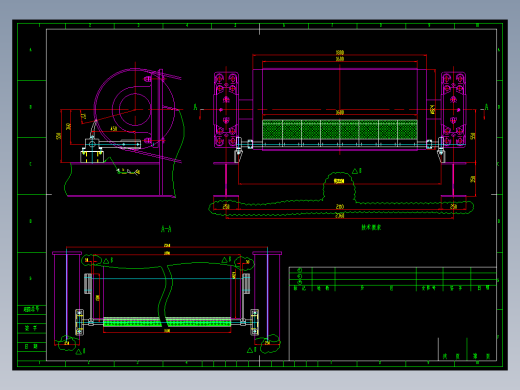Click the center of the concentric drum circles
Viewport: 520px width, 390px height.
135,109
